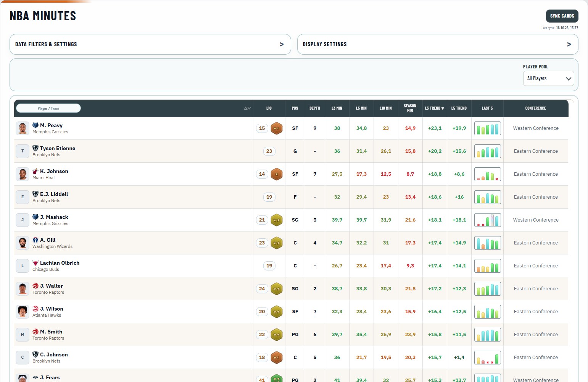Click the Conference column header
588x382 pixels.
coord(536,108)
